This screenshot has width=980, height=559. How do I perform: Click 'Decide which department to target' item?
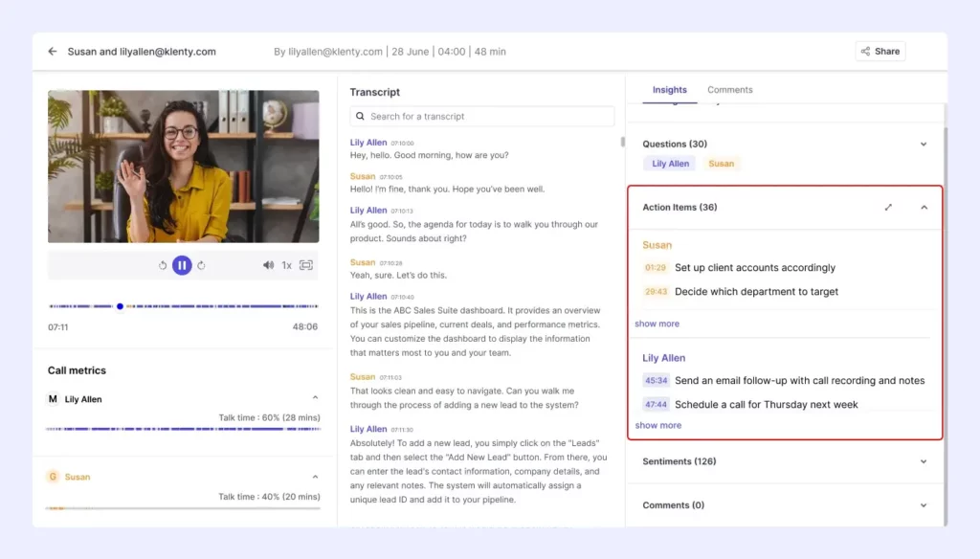pyautogui.click(x=756, y=291)
